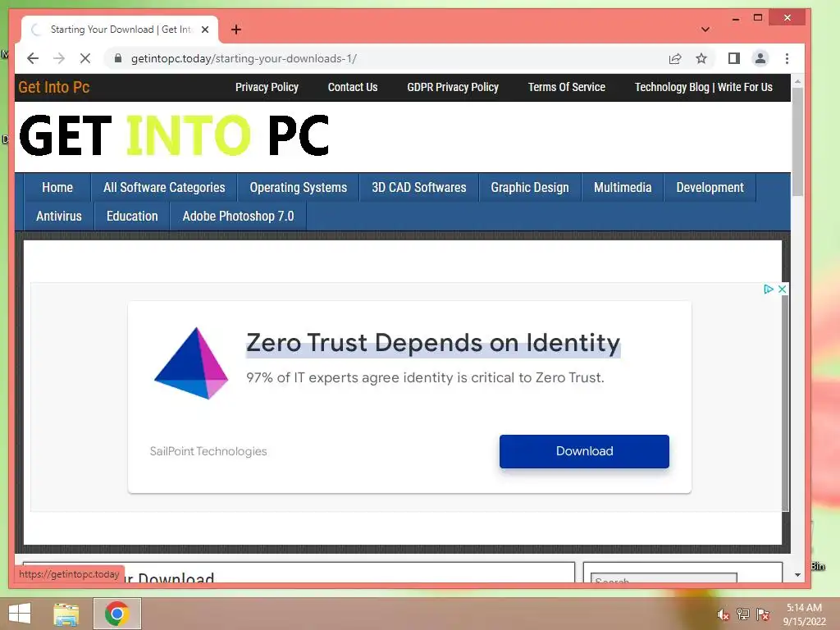Image resolution: width=840 pixels, height=630 pixels.
Task: Open the Contact Us page
Action: [x=353, y=87]
